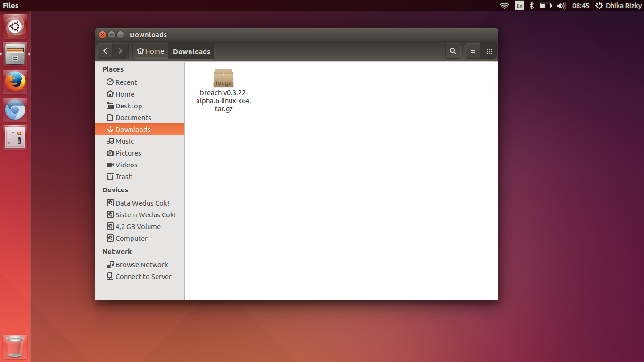Click the drive icon beside Data Wedus Cok!
Viewport: 644px width, 362px height.
pyautogui.click(x=110, y=203)
